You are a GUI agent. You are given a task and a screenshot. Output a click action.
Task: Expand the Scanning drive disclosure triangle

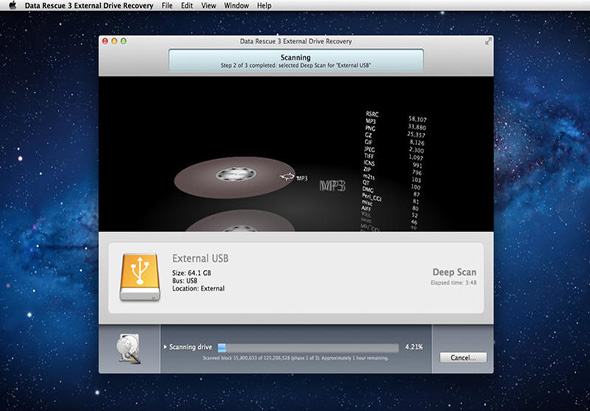166,347
